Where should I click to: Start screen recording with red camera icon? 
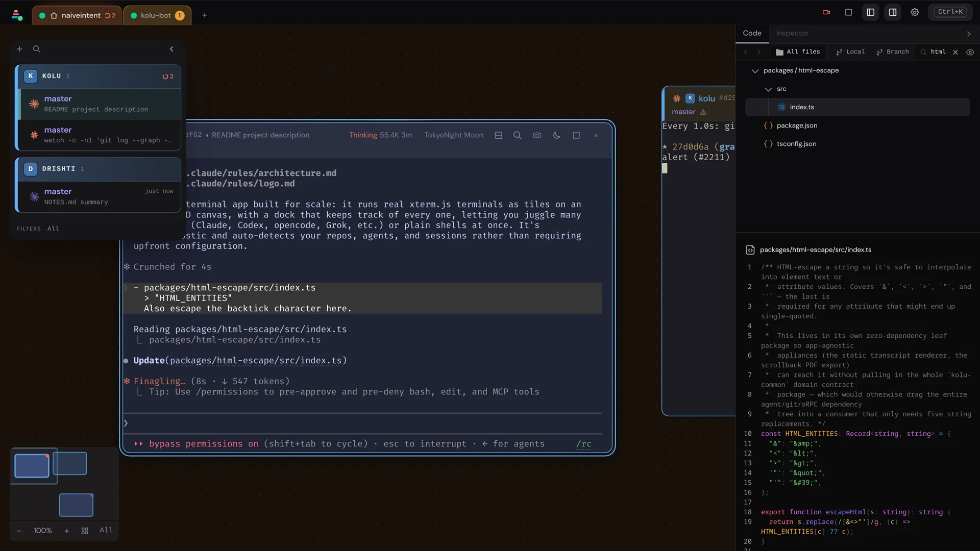826,12
